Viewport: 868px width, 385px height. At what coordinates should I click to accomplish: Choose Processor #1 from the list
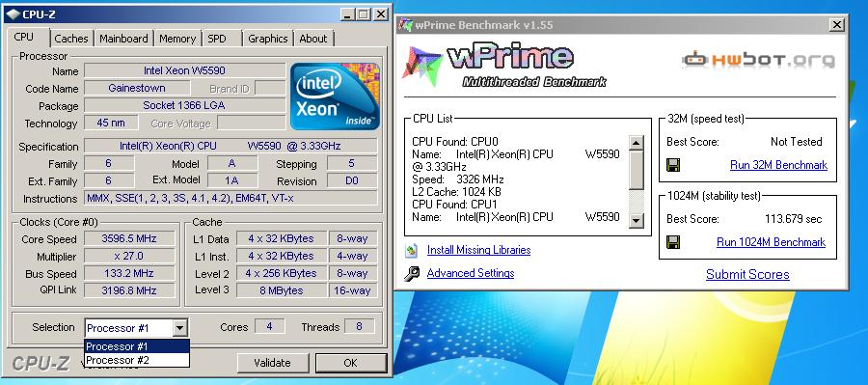[x=137, y=346]
